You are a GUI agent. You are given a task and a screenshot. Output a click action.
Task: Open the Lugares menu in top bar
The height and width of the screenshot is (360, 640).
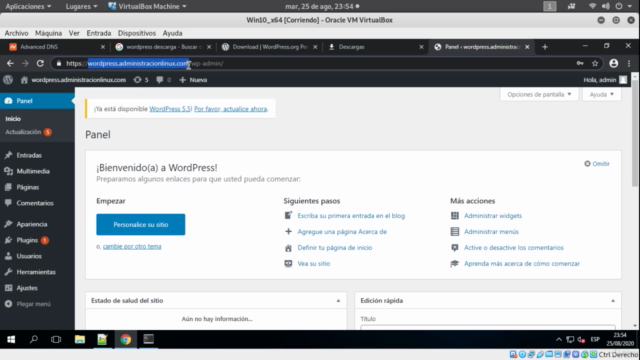81,6
